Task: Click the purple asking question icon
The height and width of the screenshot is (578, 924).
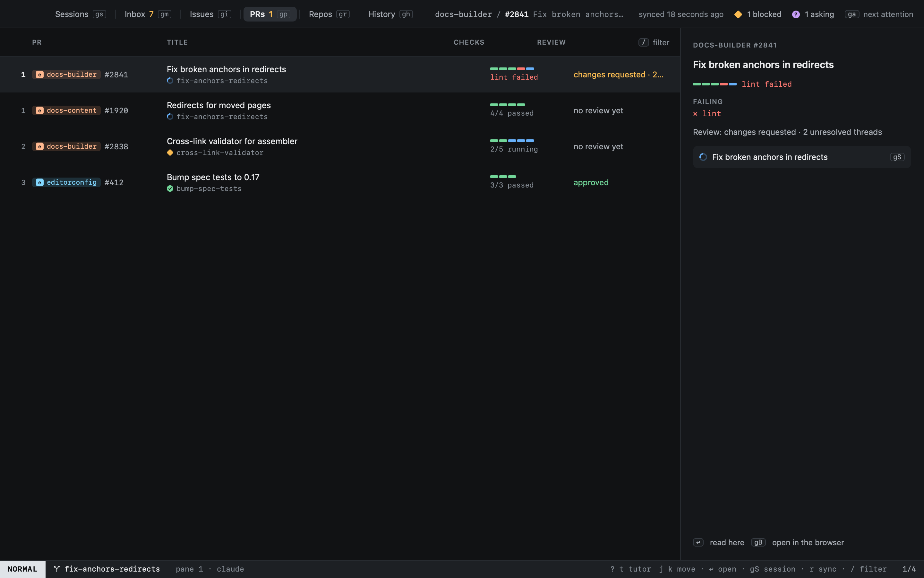Action: click(x=796, y=14)
